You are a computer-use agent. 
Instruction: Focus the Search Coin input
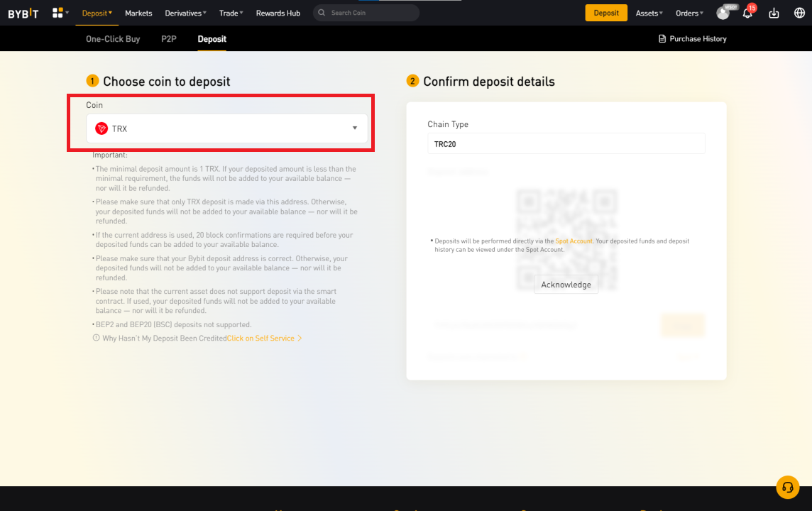tap(366, 13)
